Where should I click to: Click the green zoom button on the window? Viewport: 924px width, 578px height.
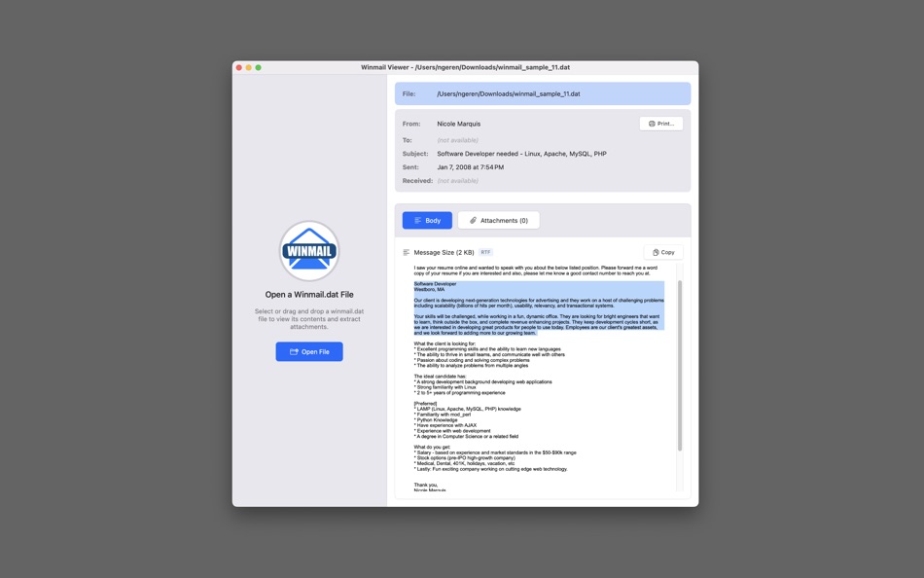click(x=256, y=67)
